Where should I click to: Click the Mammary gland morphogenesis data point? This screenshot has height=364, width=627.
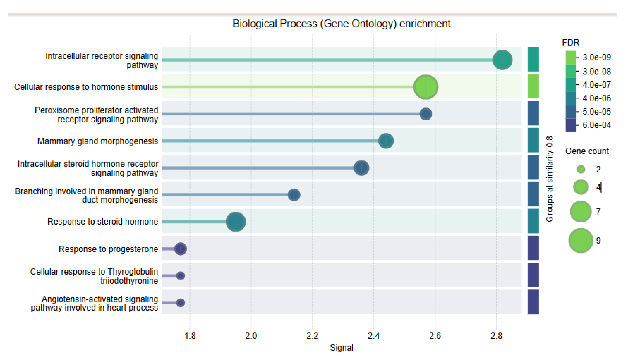386,141
